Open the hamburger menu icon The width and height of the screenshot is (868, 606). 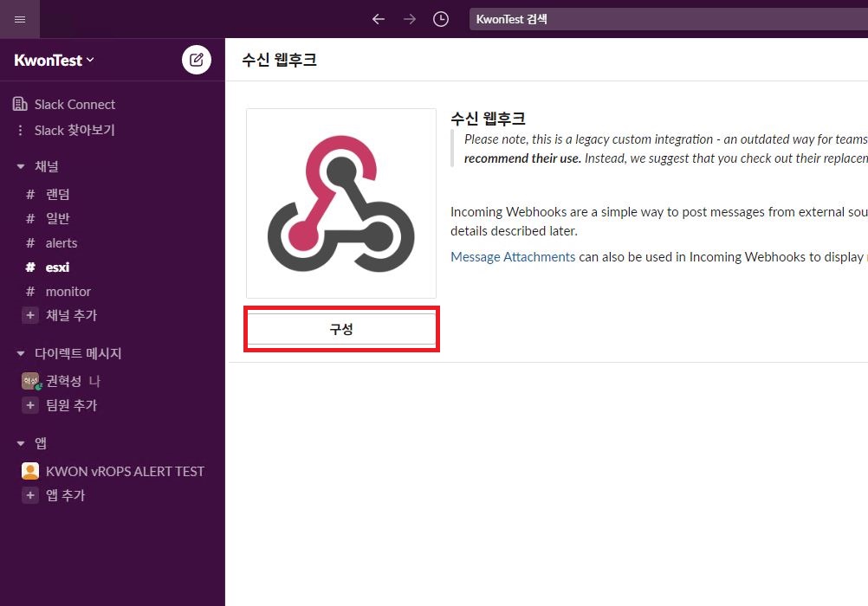(x=19, y=19)
